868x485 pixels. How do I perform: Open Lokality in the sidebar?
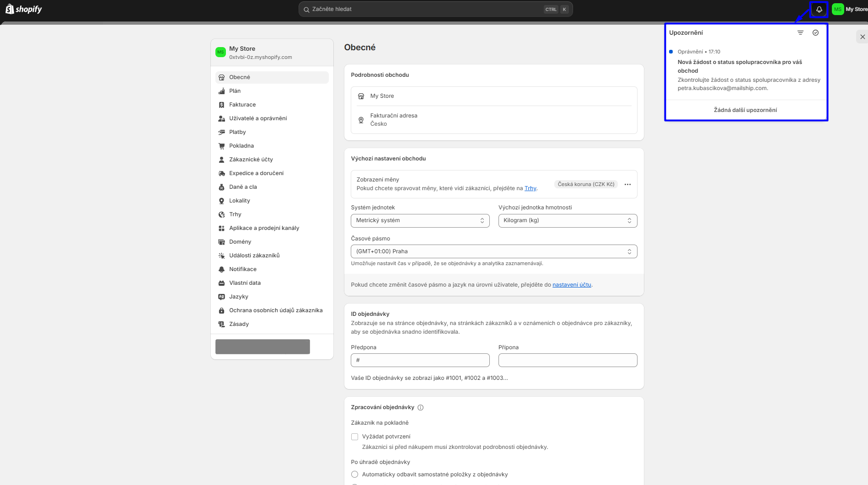(x=272, y=201)
